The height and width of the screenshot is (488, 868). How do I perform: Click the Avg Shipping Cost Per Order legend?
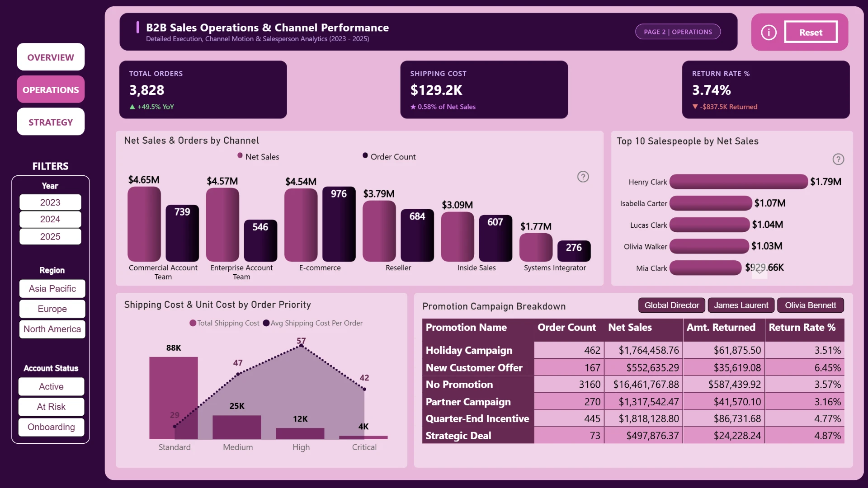click(313, 323)
